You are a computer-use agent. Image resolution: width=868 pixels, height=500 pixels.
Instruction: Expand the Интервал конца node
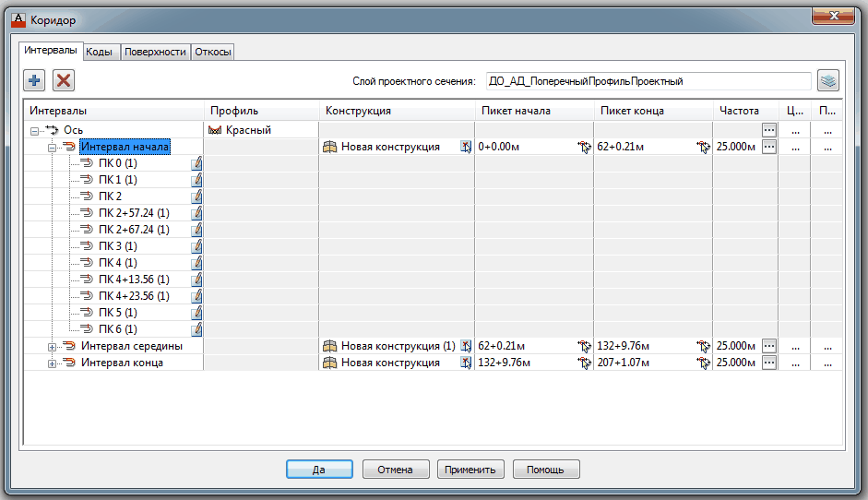(x=53, y=363)
